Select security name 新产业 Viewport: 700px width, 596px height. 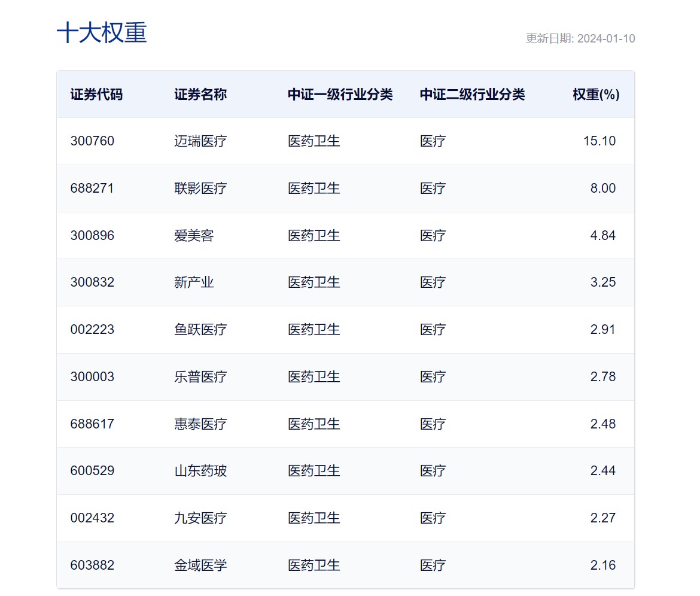pyautogui.click(x=194, y=282)
